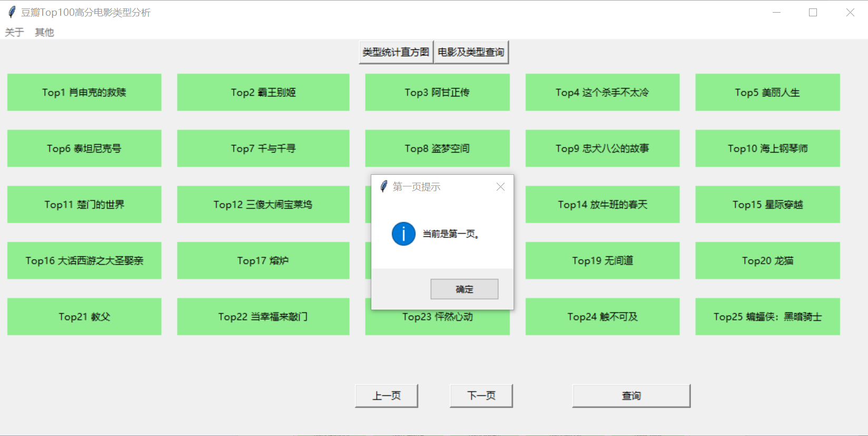The width and height of the screenshot is (868, 436).
Task: Click the blue info icon in dialog
Action: 403,234
